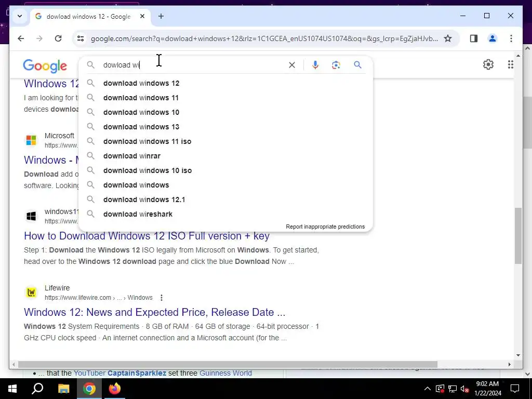Click the Lifewire result options three dots
The height and width of the screenshot is (399, 532).
tap(162, 298)
